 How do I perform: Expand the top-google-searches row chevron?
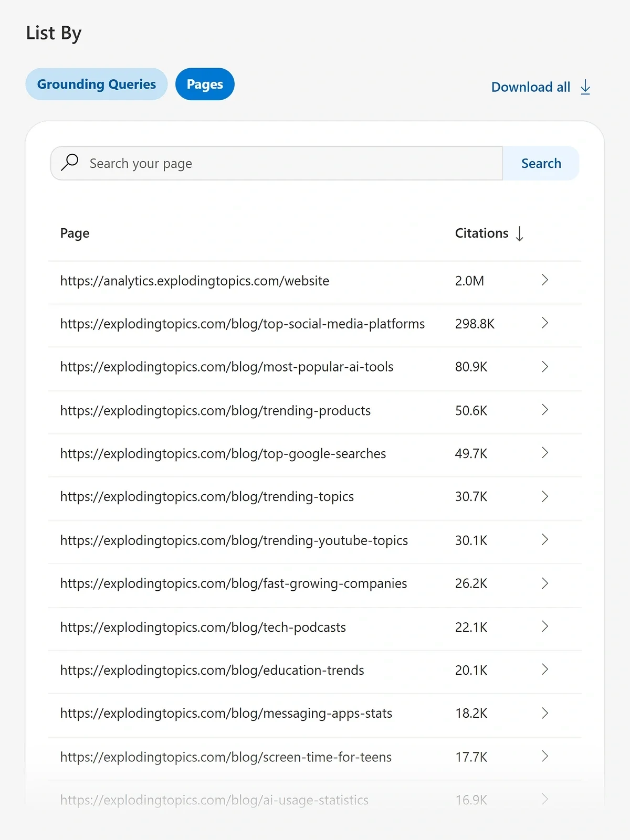[x=545, y=453]
